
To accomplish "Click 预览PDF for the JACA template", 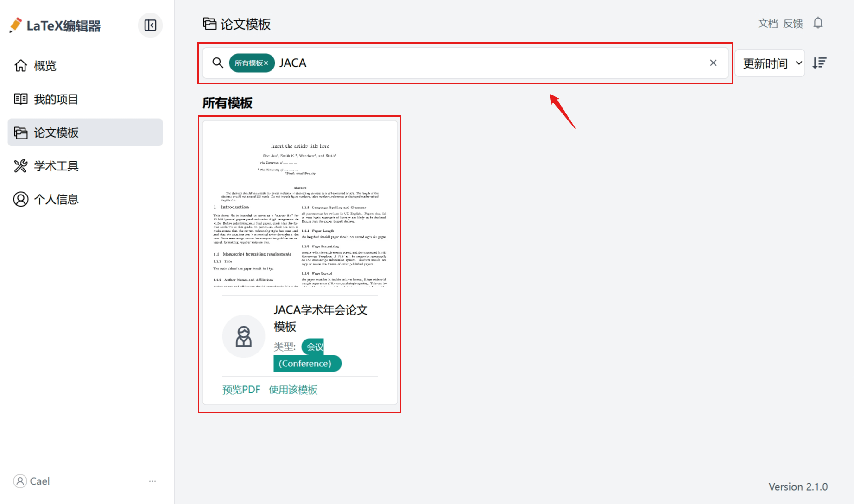I will [x=241, y=390].
